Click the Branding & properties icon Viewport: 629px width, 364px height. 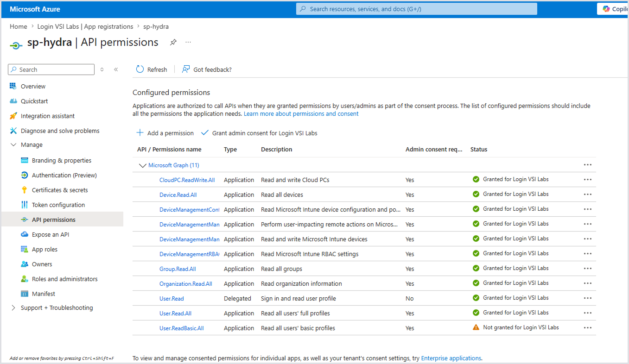click(x=25, y=160)
